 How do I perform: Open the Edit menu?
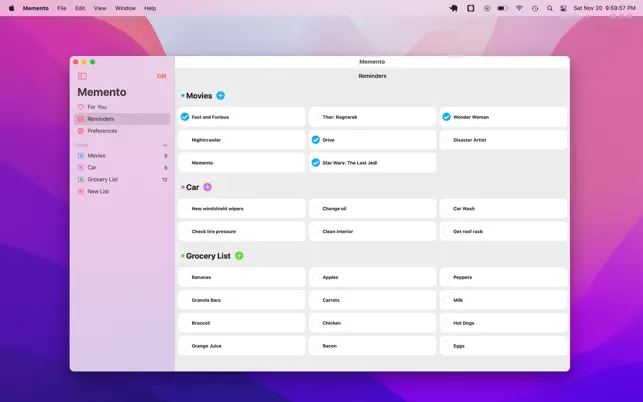point(80,8)
